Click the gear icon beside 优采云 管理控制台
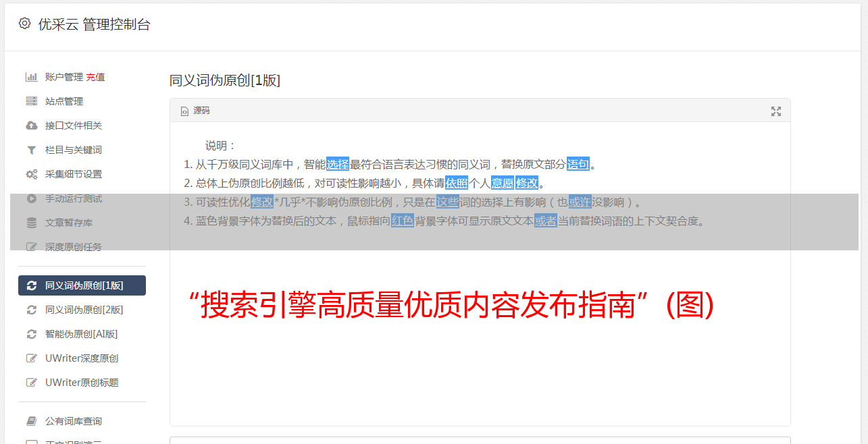The image size is (868, 444). tap(25, 24)
